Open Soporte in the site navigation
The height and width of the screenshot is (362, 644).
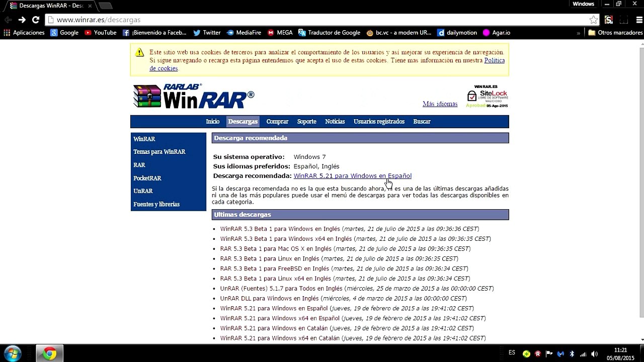306,122
